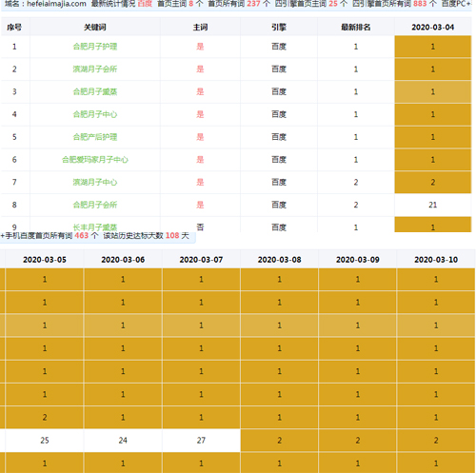Click the red 463 mobile keyword count
The height and width of the screenshot is (473, 476).
pos(81,236)
